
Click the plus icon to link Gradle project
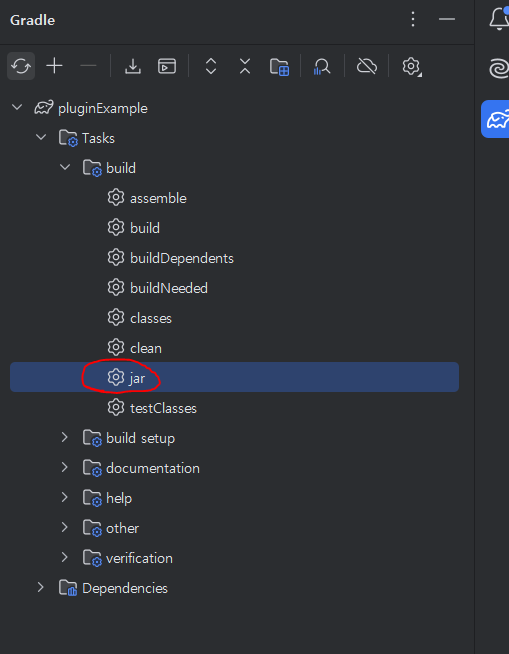tap(54, 66)
